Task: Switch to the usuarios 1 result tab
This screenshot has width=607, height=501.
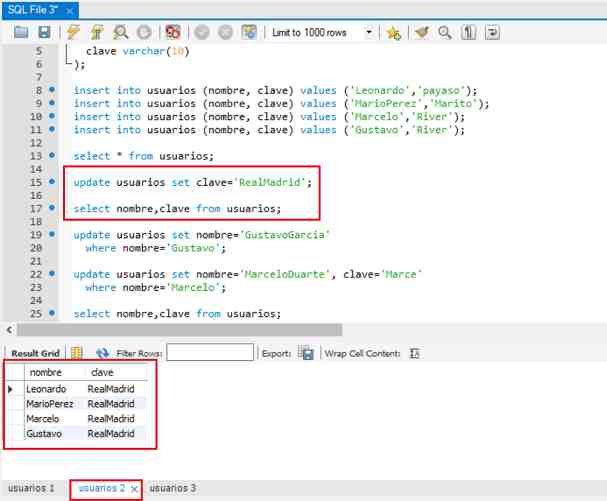Action: coord(31,488)
